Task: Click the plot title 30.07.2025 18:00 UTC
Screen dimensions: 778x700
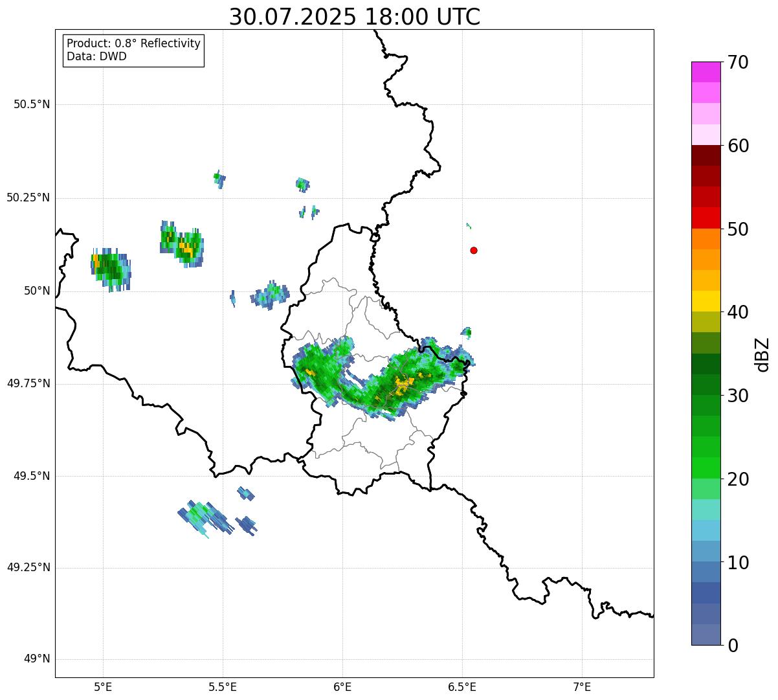Action: point(355,17)
